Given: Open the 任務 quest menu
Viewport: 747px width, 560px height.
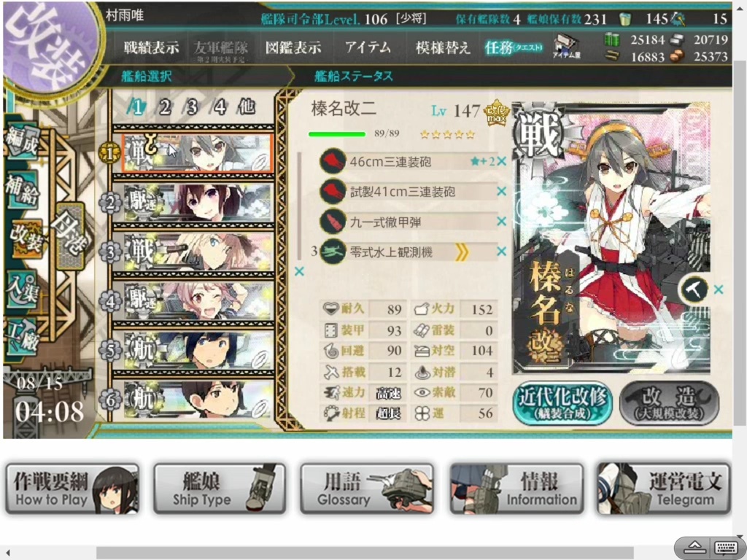Looking at the screenshot, I should (513, 47).
